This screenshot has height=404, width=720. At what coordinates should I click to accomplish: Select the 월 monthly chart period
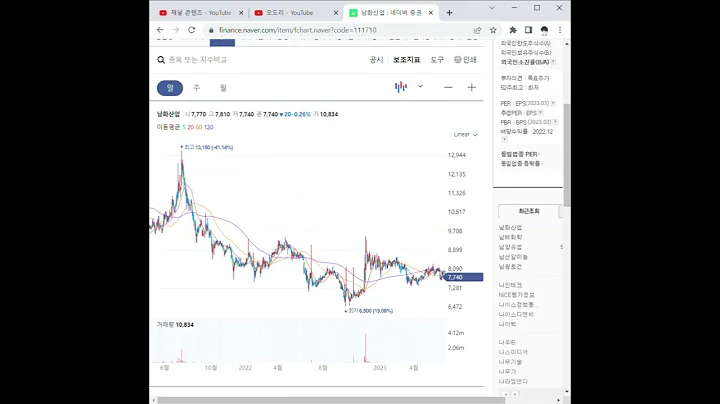coord(223,88)
